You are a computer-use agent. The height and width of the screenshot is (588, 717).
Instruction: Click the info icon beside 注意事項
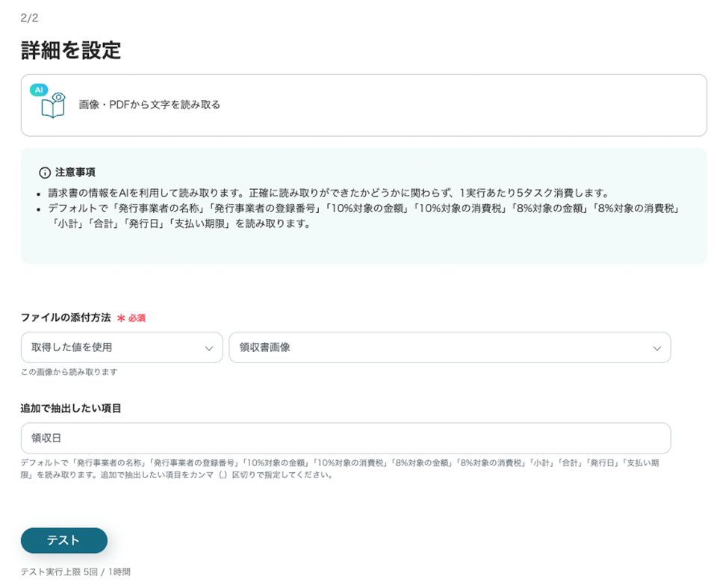pyautogui.click(x=45, y=173)
